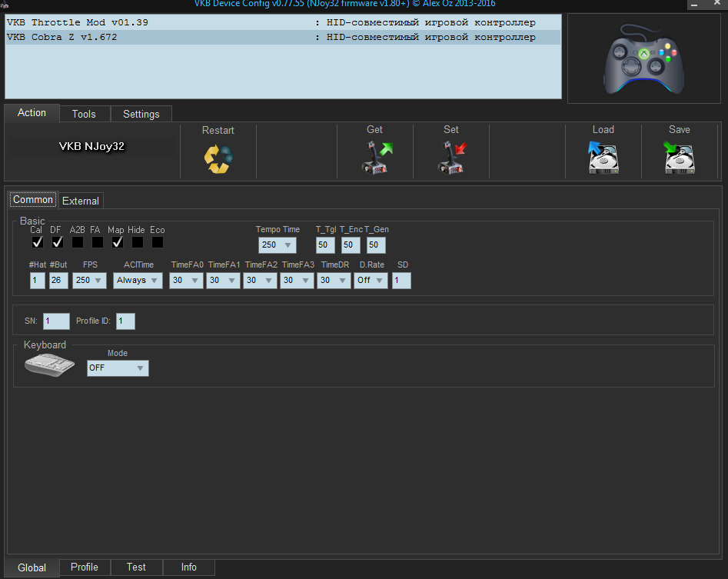Select the Common sub-tab
The image size is (728, 579).
coord(33,200)
